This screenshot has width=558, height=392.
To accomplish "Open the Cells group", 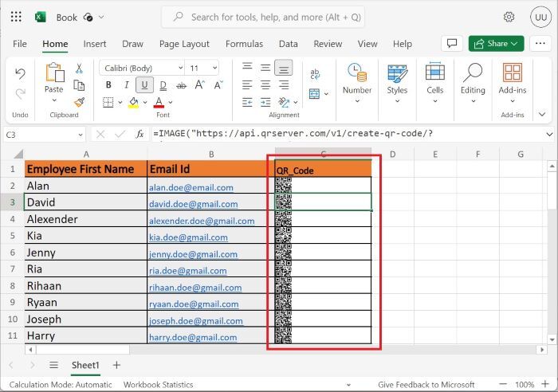I will tap(435, 83).
